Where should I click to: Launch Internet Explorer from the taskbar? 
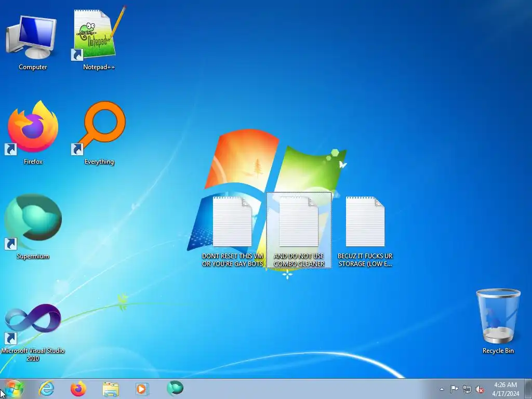point(46,389)
